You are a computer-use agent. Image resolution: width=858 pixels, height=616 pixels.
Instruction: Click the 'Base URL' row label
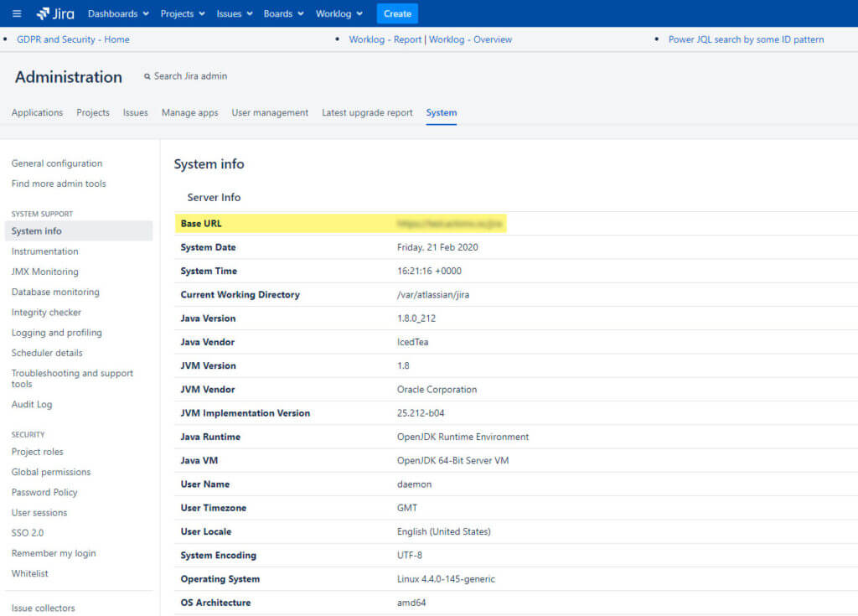201,224
